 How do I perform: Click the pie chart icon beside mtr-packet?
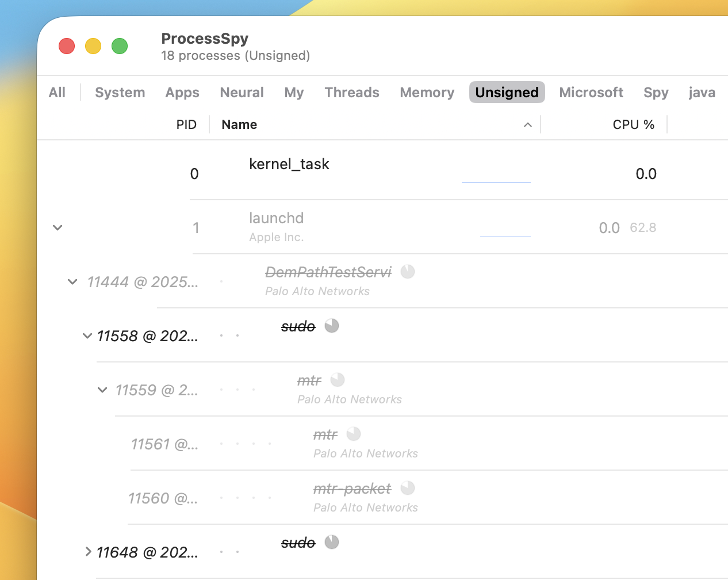408,487
